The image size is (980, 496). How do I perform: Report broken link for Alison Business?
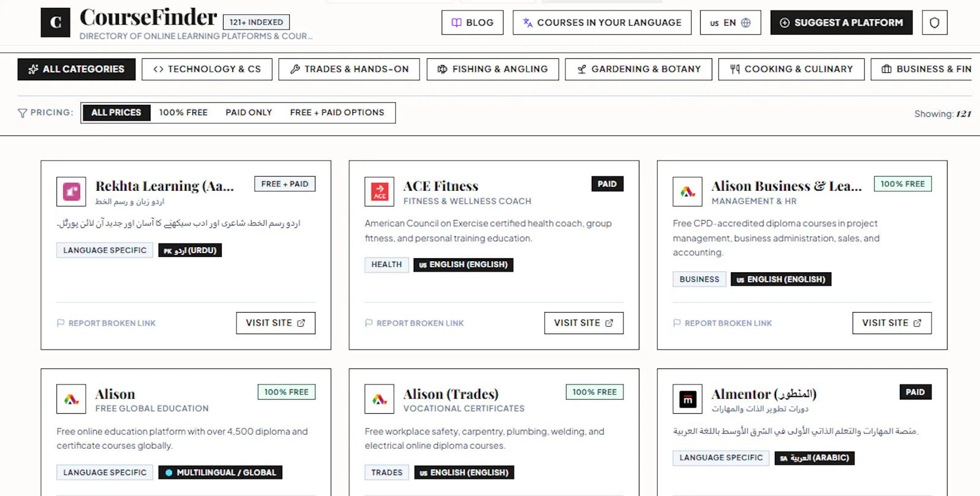722,323
